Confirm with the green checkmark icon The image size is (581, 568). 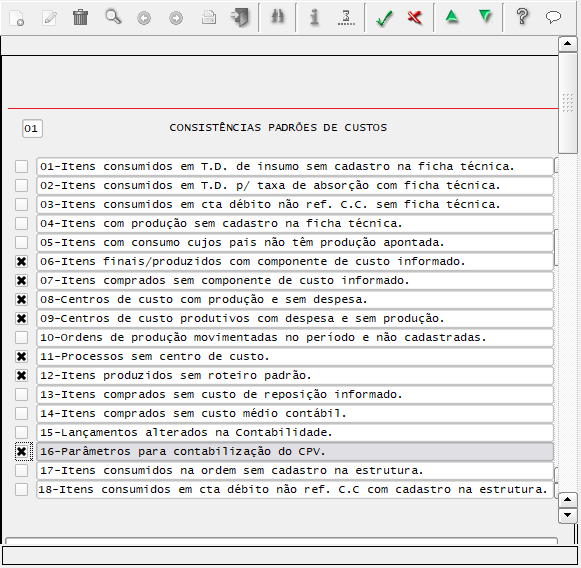[x=384, y=17]
